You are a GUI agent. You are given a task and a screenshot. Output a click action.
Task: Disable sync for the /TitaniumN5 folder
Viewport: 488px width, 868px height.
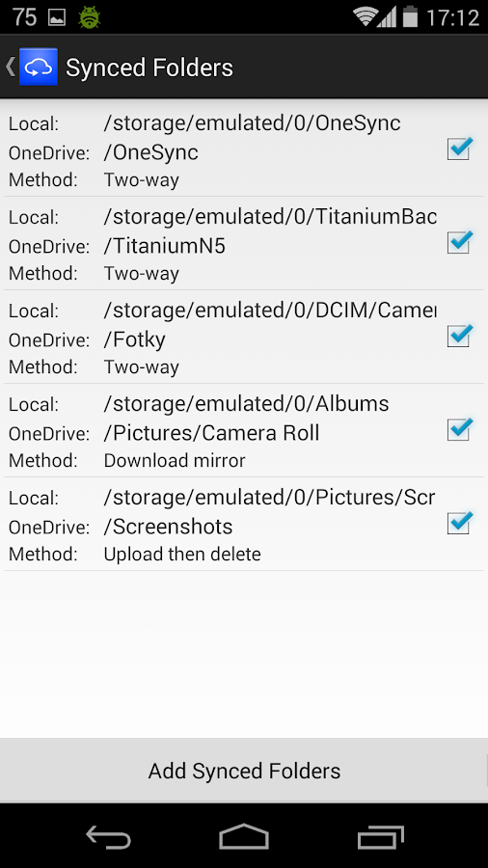tap(459, 242)
